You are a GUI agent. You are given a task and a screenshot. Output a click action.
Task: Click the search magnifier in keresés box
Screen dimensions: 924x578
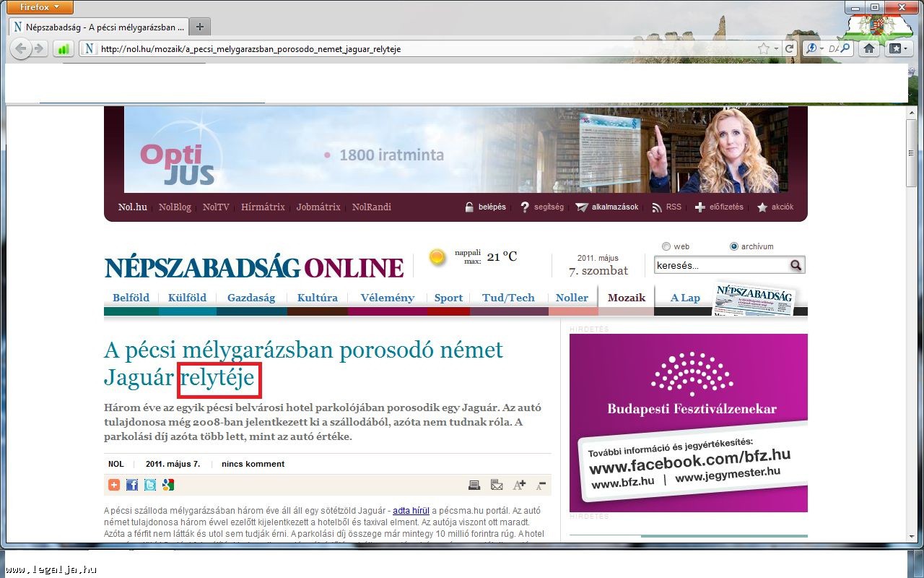[796, 265]
